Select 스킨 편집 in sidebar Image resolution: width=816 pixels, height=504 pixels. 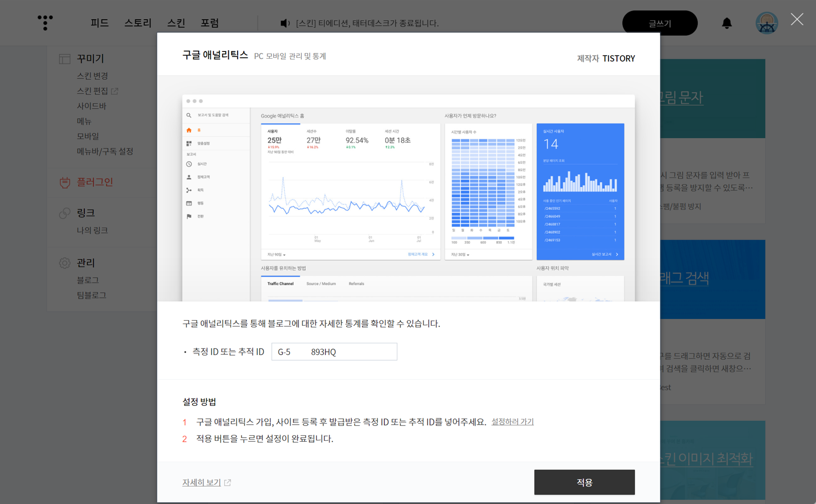(x=92, y=91)
